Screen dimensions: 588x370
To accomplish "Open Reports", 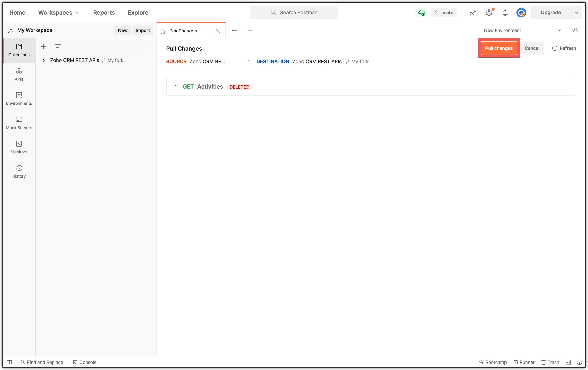I will tap(104, 13).
